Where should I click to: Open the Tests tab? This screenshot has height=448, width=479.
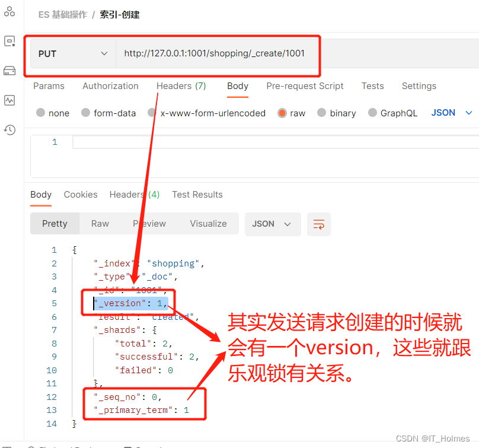coord(373,86)
